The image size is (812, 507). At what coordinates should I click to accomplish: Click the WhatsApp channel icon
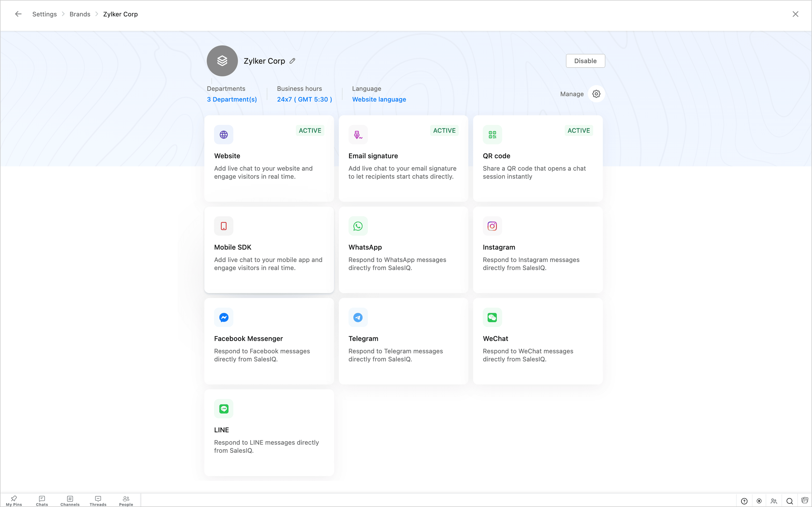(358, 226)
